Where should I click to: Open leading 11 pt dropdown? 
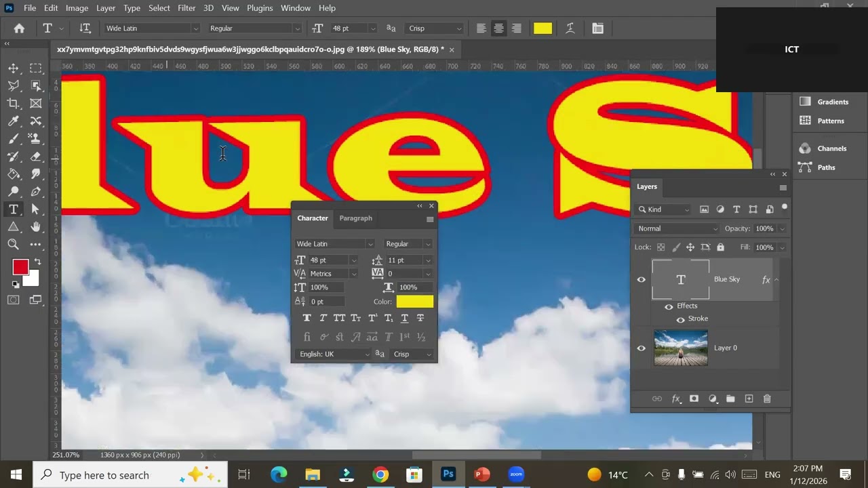pyautogui.click(x=428, y=260)
